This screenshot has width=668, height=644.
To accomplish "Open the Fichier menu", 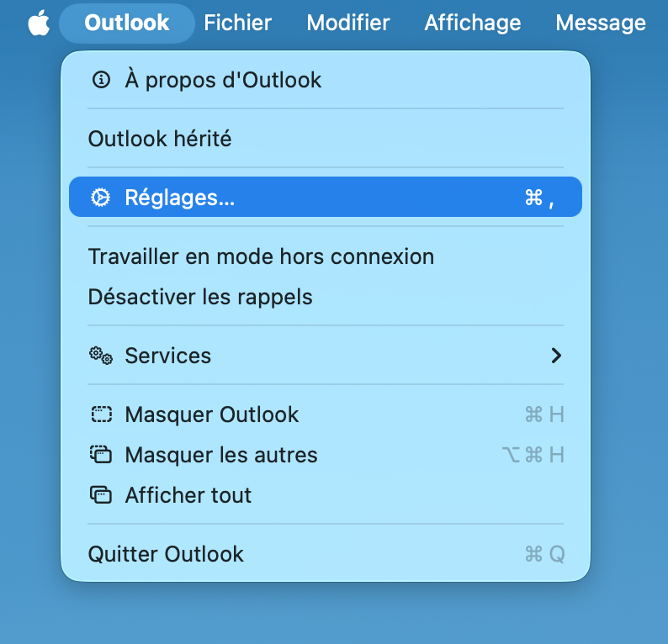I will click(x=238, y=23).
